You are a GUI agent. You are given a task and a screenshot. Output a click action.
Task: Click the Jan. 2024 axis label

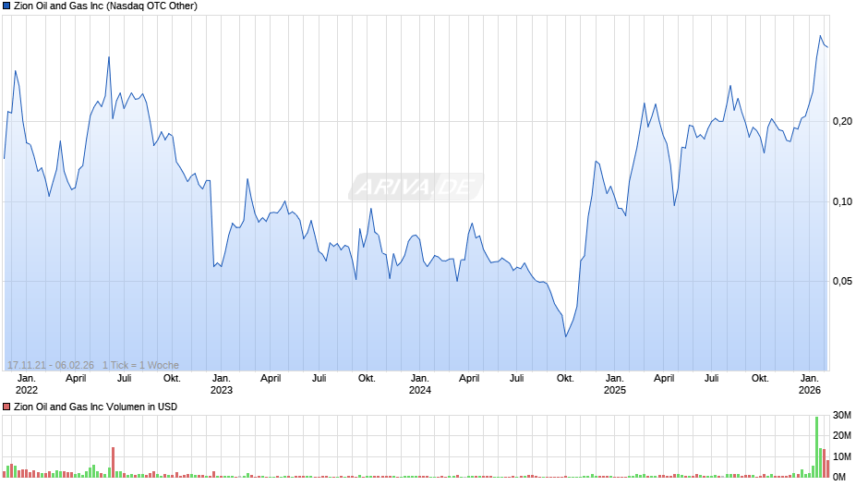click(x=419, y=384)
